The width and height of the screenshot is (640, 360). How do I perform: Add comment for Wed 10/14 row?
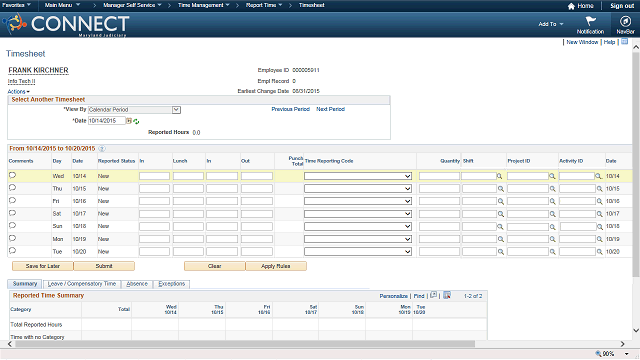point(12,175)
